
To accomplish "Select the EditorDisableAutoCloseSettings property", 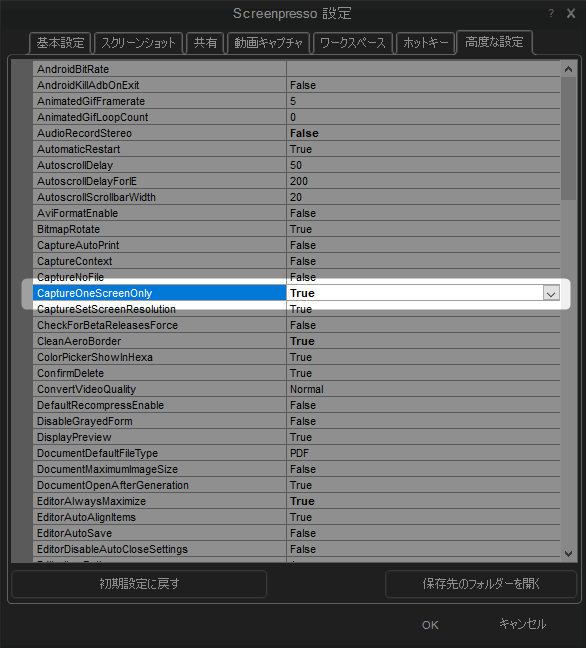I will pyautogui.click(x=159, y=550).
